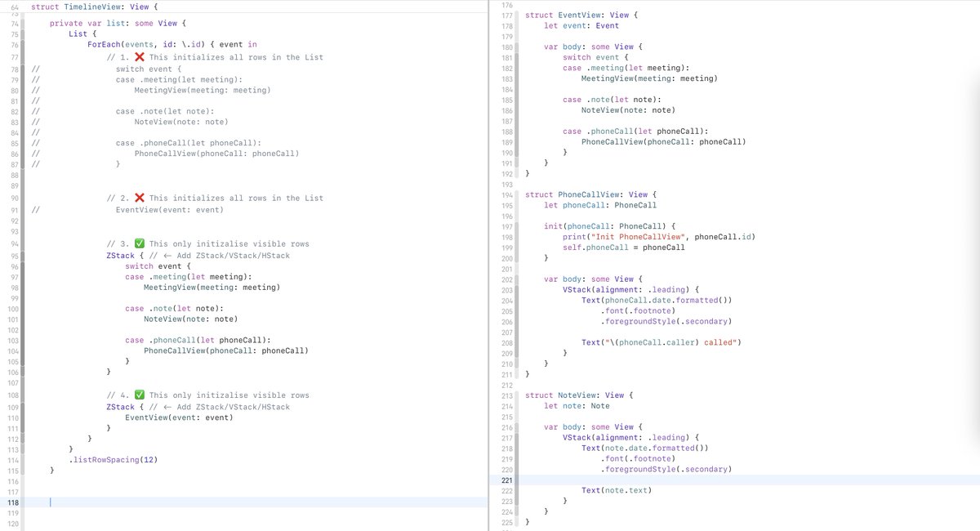Viewport: 980px width, 531px height.
Task: Click 'self.phoneCall = phoneCall' assignment
Action: coord(624,248)
